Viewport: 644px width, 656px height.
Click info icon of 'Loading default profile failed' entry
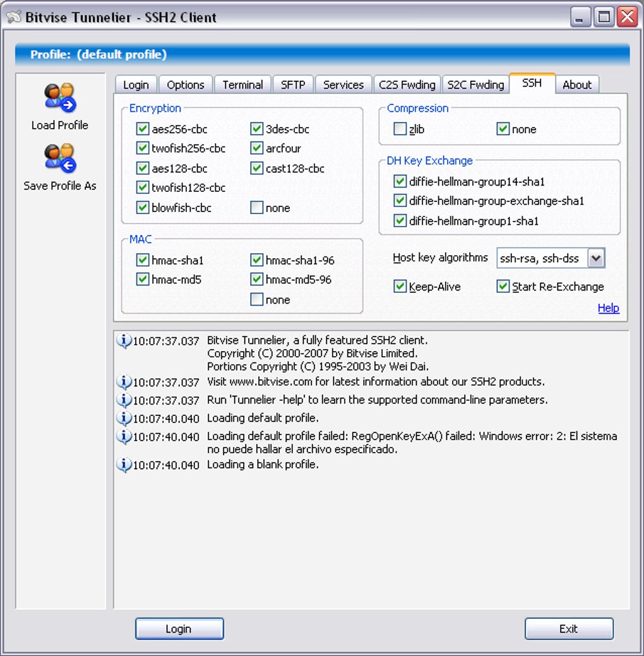[124, 436]
